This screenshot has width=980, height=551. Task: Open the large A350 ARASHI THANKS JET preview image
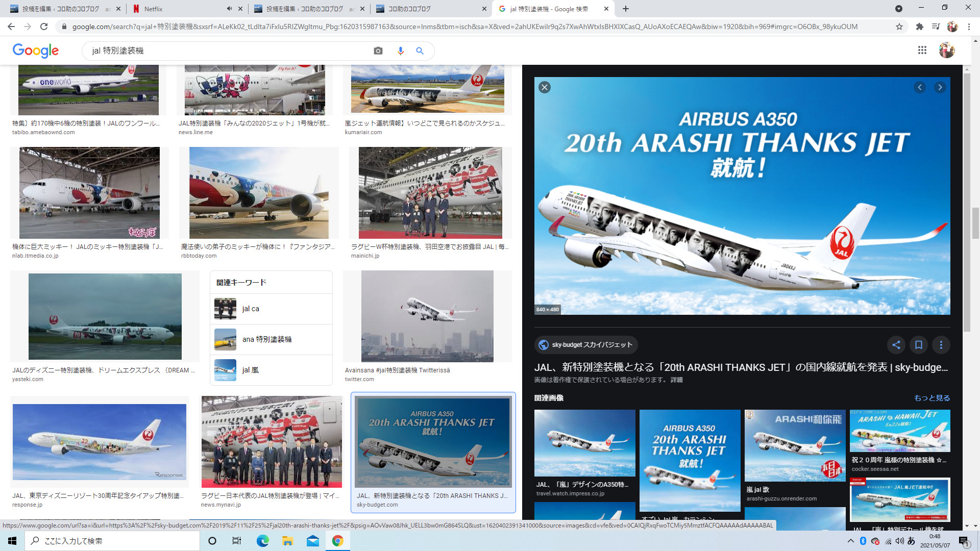point(742,196)
